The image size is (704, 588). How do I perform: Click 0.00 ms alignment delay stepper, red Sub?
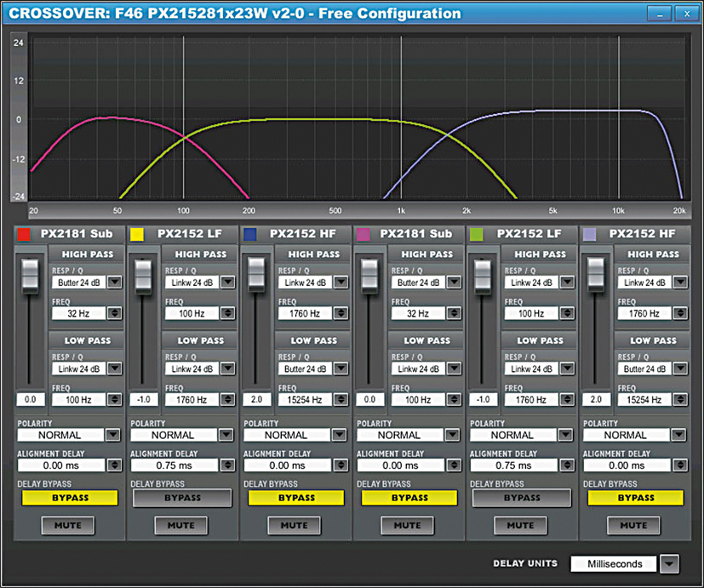(114, 465)
